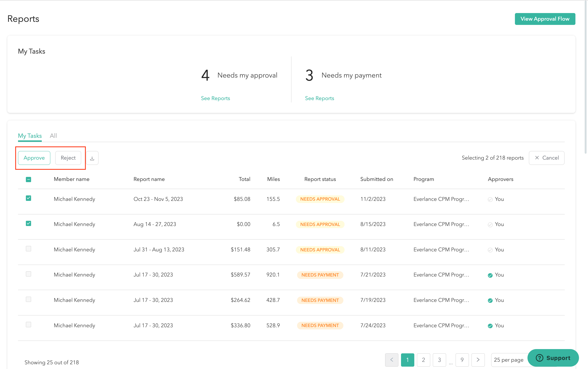Go to next page arrow
The width and height of the screenshot is (588, 369).
[x=478, y=360]
